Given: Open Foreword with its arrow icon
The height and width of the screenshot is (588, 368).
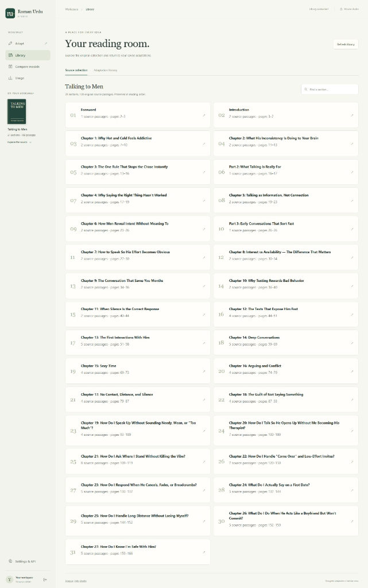Looking at the screenshot, I should click(x=204, y=115).
